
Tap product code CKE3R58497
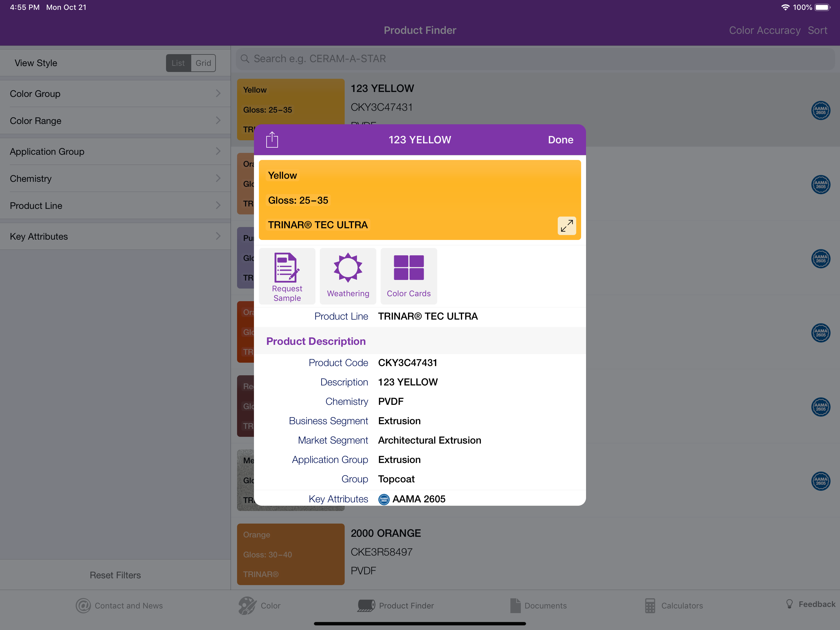(381, 552)
